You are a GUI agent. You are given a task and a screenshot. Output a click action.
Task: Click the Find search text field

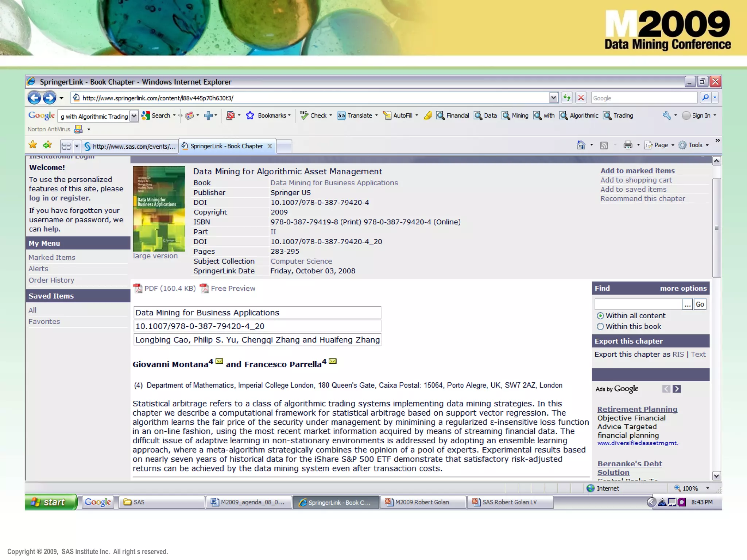pos(639,304)
